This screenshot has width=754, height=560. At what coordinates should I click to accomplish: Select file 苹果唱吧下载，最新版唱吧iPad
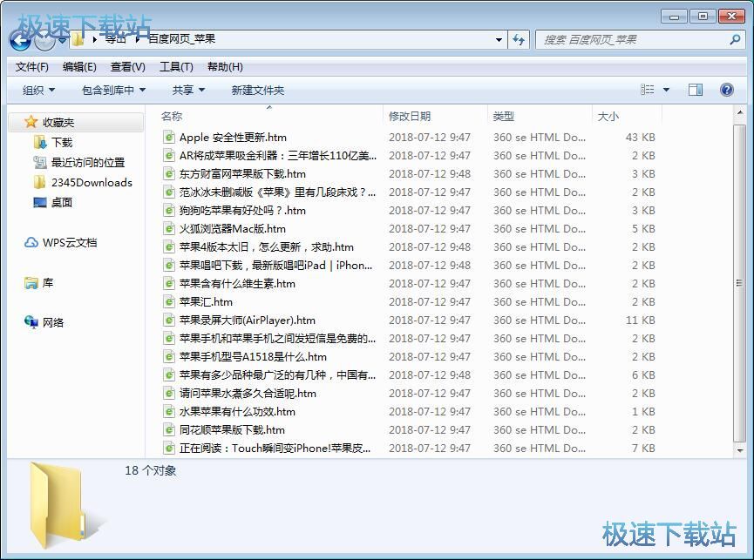(x=275, y=265)
